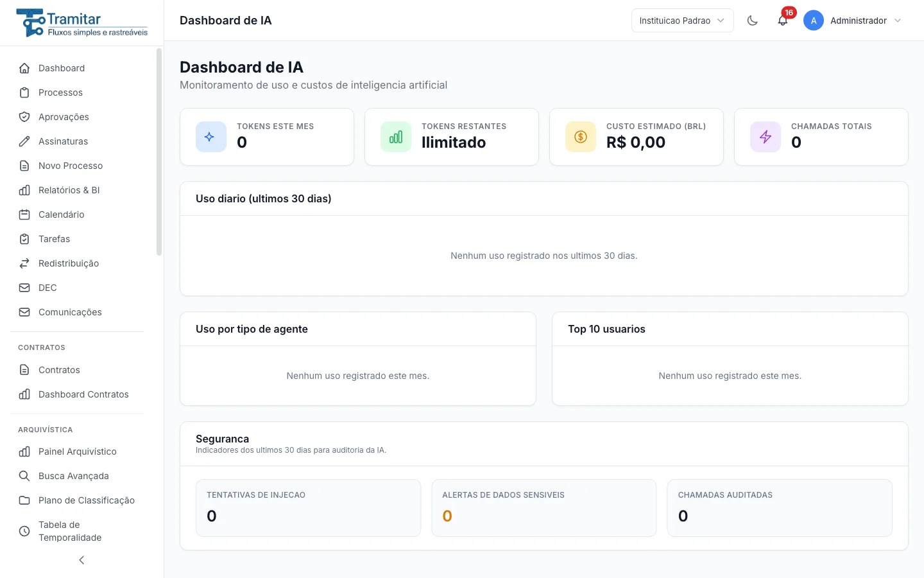Click the Dashboard home icon in sidebar

tap(24, 68)
